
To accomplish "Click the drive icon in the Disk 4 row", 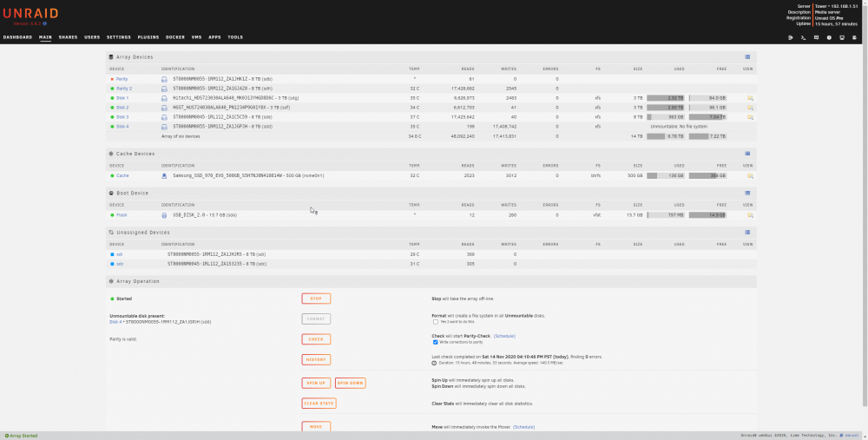I will coord(164,126).
